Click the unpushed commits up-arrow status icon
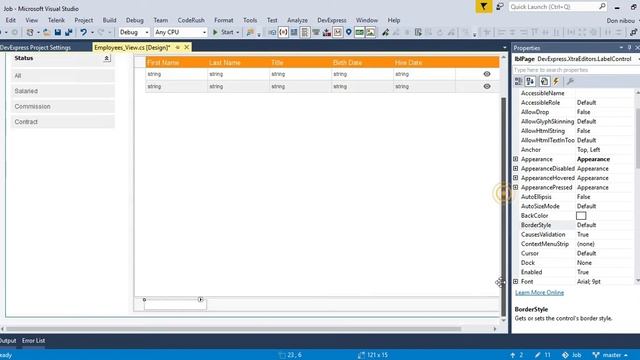The height and width of the screenshot is (360, 640). (x=513, y=355)
